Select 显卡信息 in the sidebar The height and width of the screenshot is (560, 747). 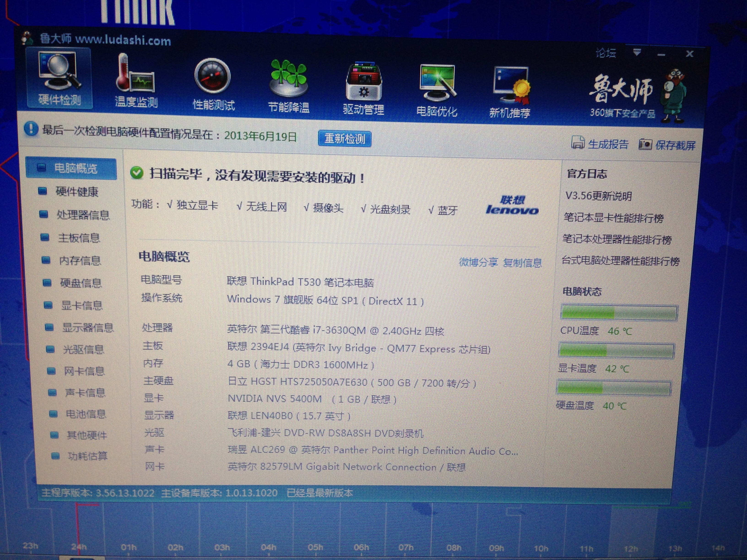(82, 305)
